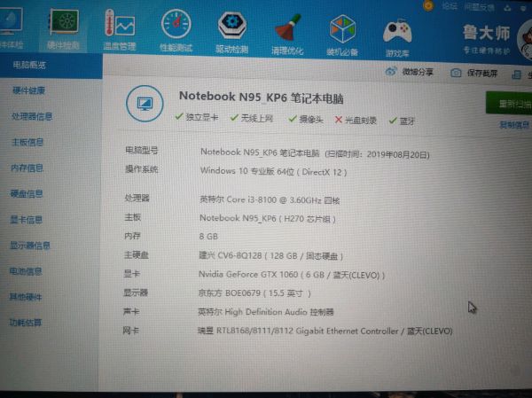Select 硬盘信息 in the sidebar

pyautogui.click(x=27, y=194)
